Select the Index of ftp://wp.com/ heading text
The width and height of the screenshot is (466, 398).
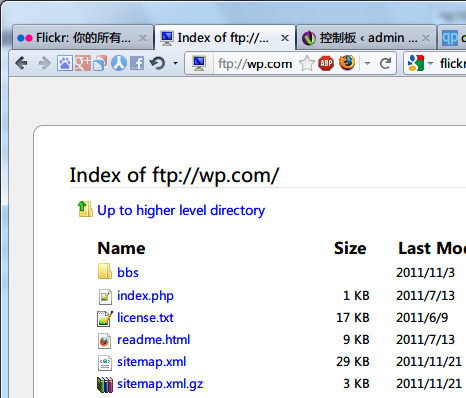click(174, 175)
